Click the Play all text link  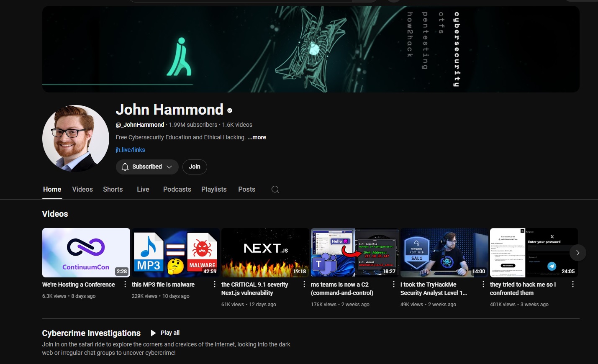coord(170,333)
